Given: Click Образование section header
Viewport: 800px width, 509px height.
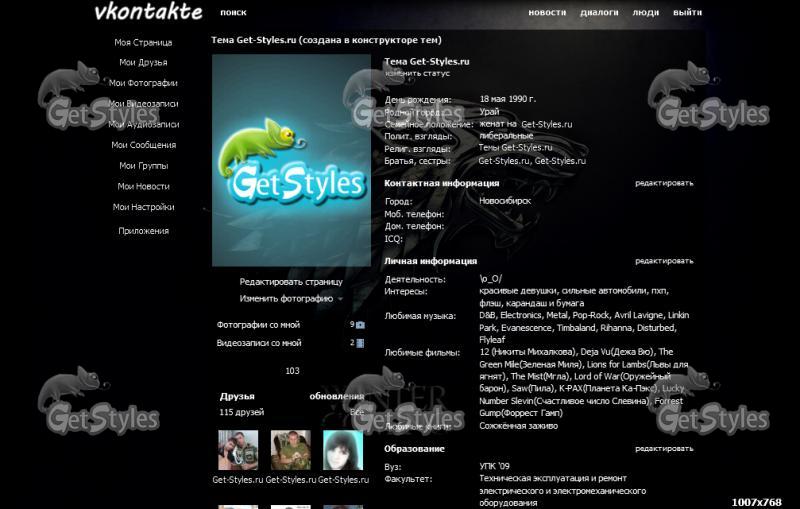Looking at the screenshot, I should pyautogui.click(x=414, y=448).
